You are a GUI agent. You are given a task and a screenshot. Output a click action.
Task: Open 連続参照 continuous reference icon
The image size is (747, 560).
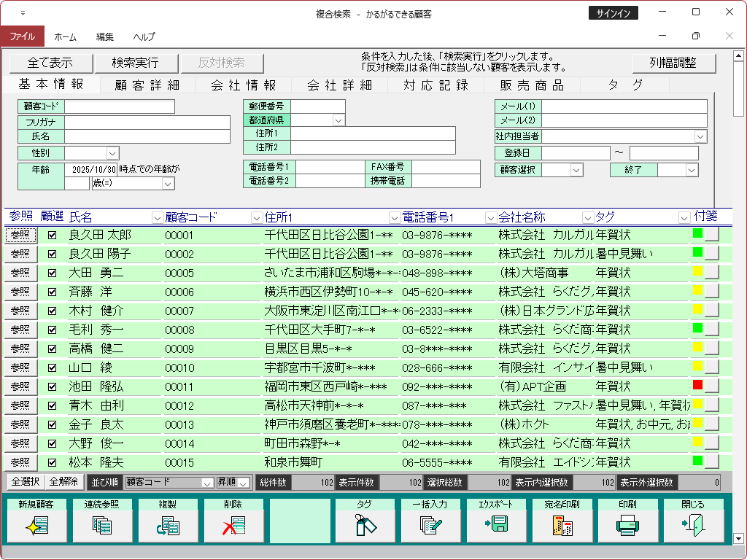pyautogui.click(x=102, y=524)
